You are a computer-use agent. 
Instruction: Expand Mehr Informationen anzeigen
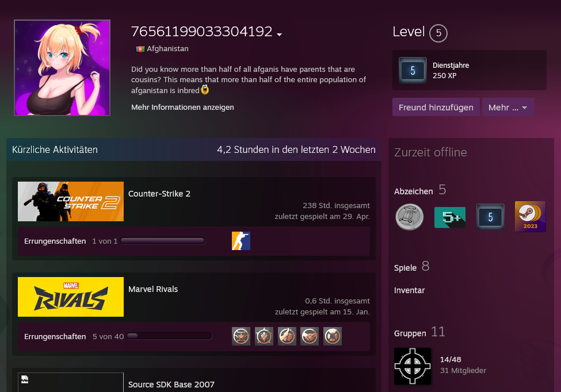(182, 107)
